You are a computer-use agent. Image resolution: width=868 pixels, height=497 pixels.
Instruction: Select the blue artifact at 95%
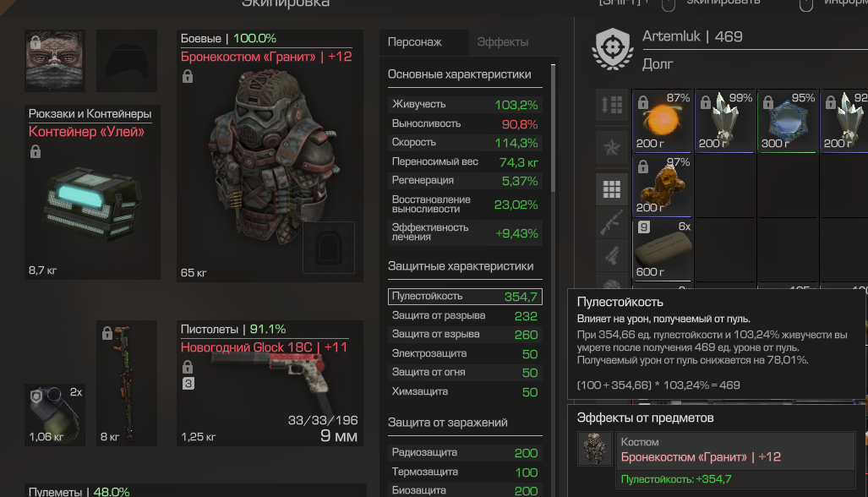[787, 121]
